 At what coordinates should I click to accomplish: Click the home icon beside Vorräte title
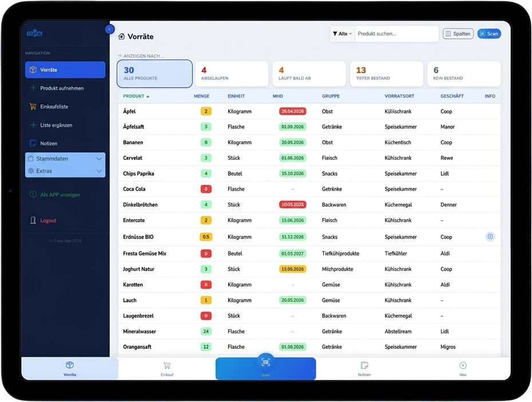[x=121, y=36]
